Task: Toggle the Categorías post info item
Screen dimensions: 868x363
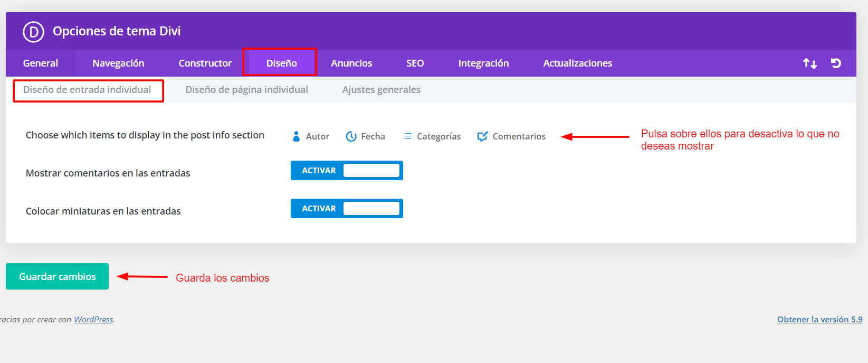Action: [x=432, y=136]
